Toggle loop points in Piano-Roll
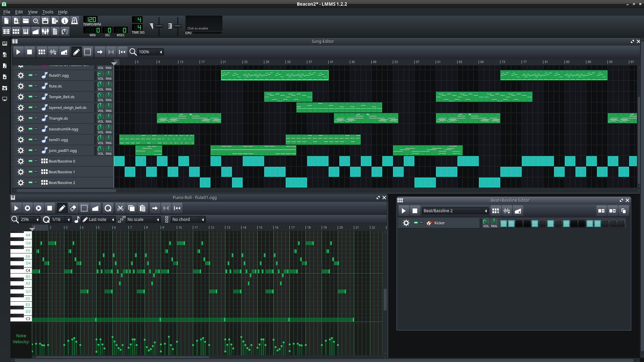This screenshot has height=362, width=644. [x=166, y=208]
